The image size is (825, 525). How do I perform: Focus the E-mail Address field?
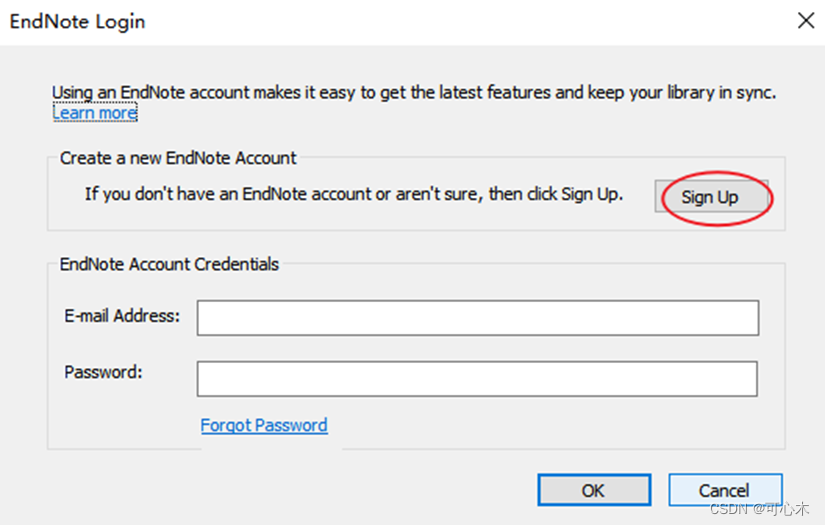pos(478,318)
